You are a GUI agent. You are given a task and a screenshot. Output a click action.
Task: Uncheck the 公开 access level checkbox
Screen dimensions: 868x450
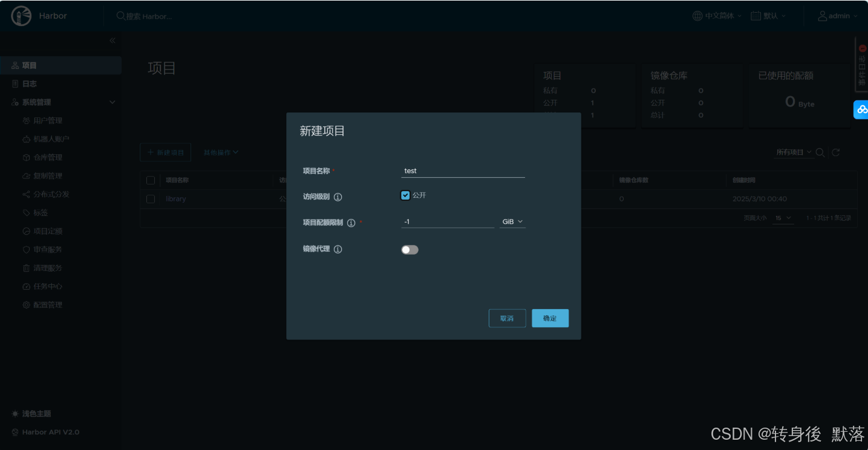pyautogui.click(x=405, y=195)
